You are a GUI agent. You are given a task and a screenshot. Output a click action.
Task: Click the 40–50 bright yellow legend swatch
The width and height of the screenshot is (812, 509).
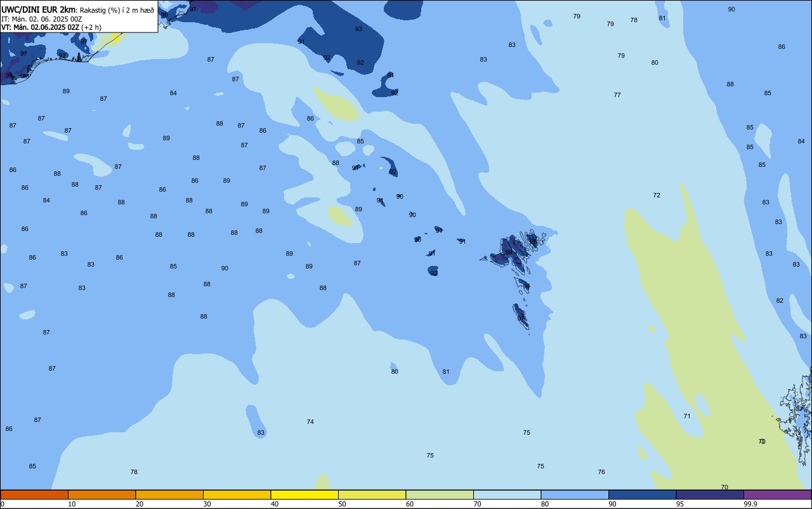[304, 494]
